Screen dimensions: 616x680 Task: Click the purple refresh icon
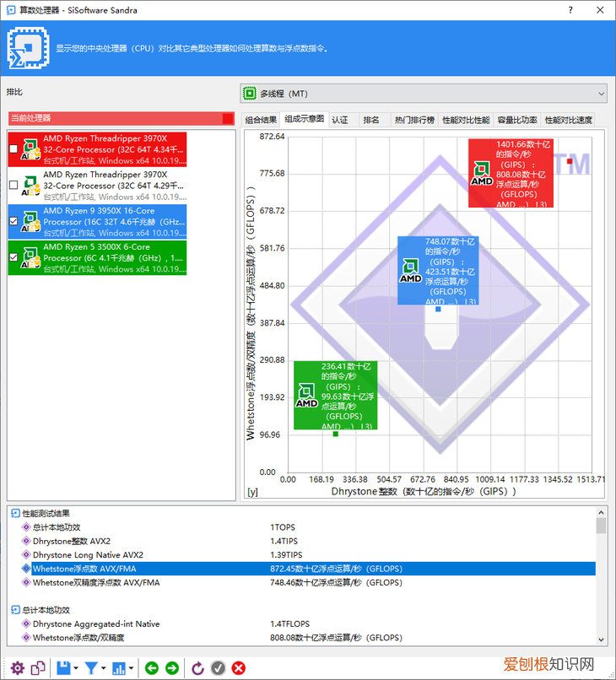[x=198, y=668]
